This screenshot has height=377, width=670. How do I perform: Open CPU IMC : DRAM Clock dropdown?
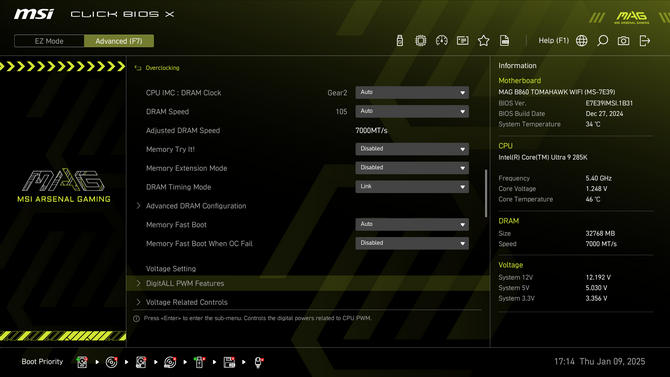click(412, 92)
